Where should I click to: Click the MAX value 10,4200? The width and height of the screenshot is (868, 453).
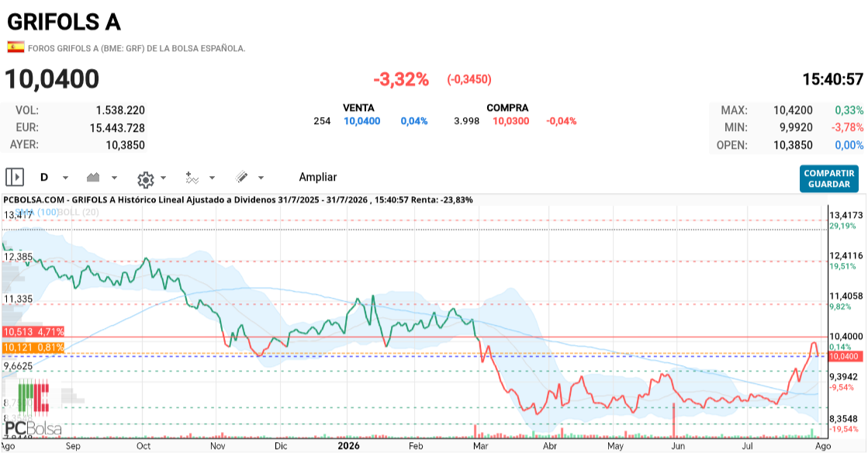click(793, 110)
